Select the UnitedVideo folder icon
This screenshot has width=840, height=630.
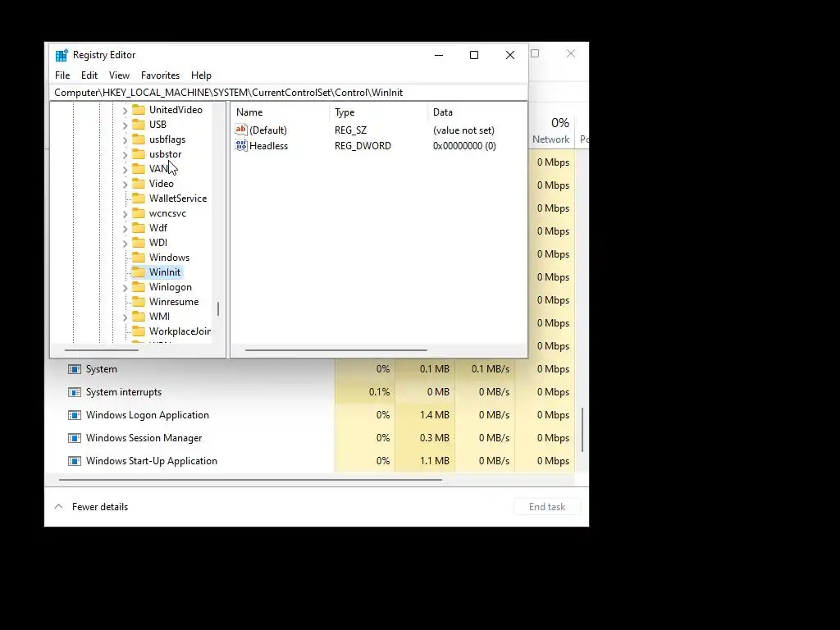tap(139, 110)
